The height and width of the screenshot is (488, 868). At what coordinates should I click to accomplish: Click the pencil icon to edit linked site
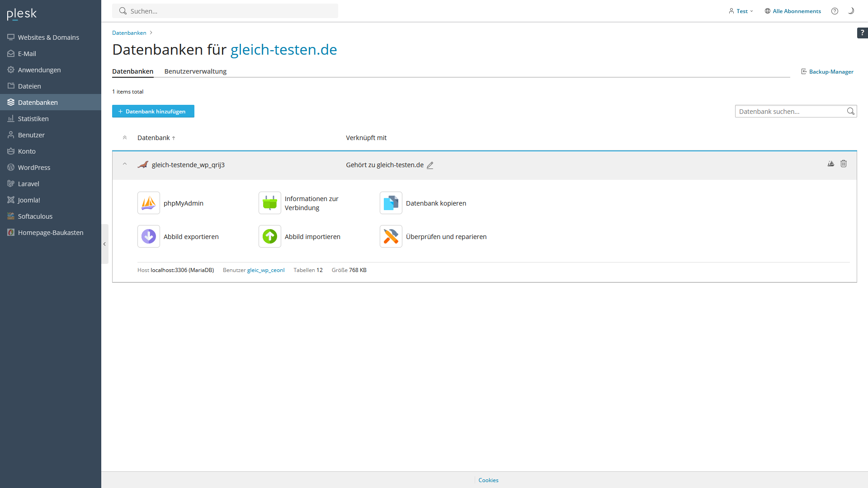430,165
